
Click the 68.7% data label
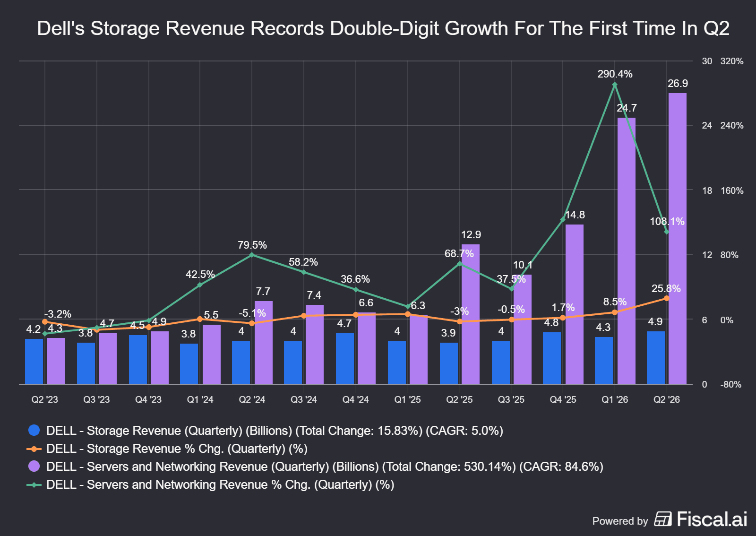(459, 253)
